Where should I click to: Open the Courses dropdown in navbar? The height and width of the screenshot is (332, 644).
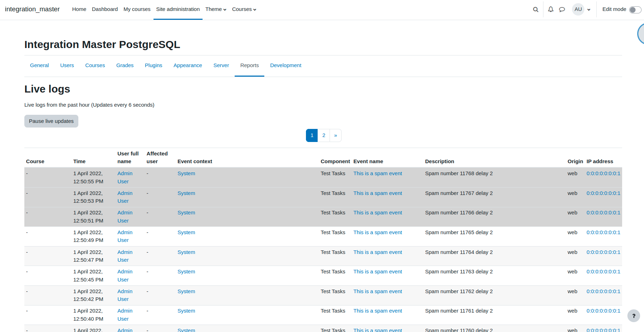tap(244, 9)
